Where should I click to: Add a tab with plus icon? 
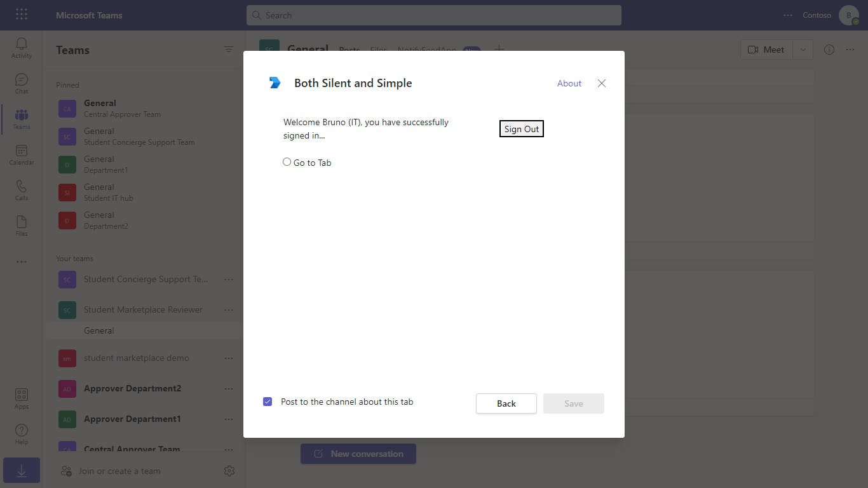[499, 48]
